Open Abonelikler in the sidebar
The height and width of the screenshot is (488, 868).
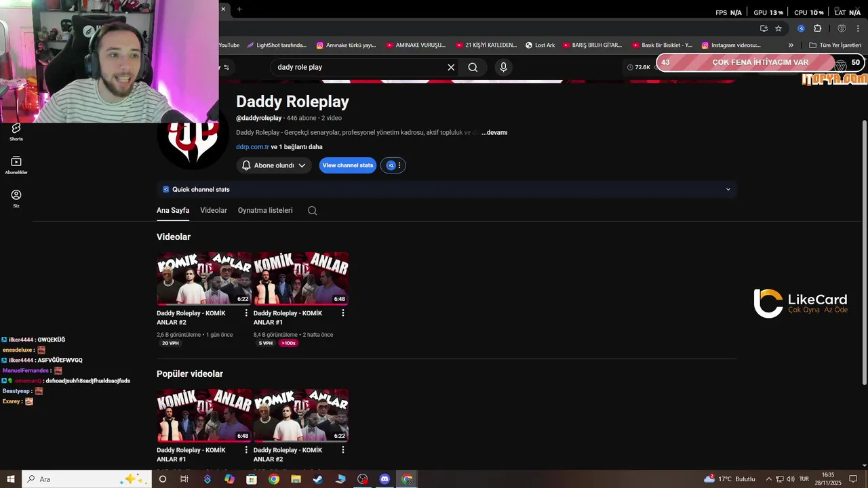coord(16,165)
